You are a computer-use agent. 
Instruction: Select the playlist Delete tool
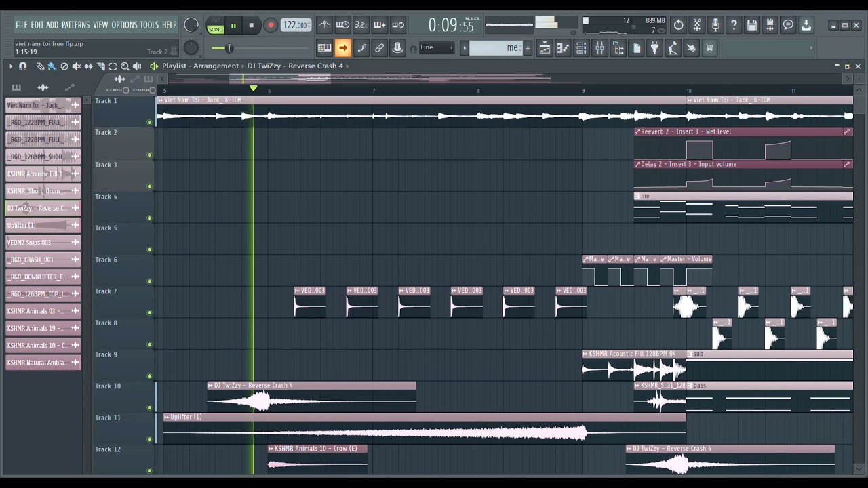[x=64, y=66]
